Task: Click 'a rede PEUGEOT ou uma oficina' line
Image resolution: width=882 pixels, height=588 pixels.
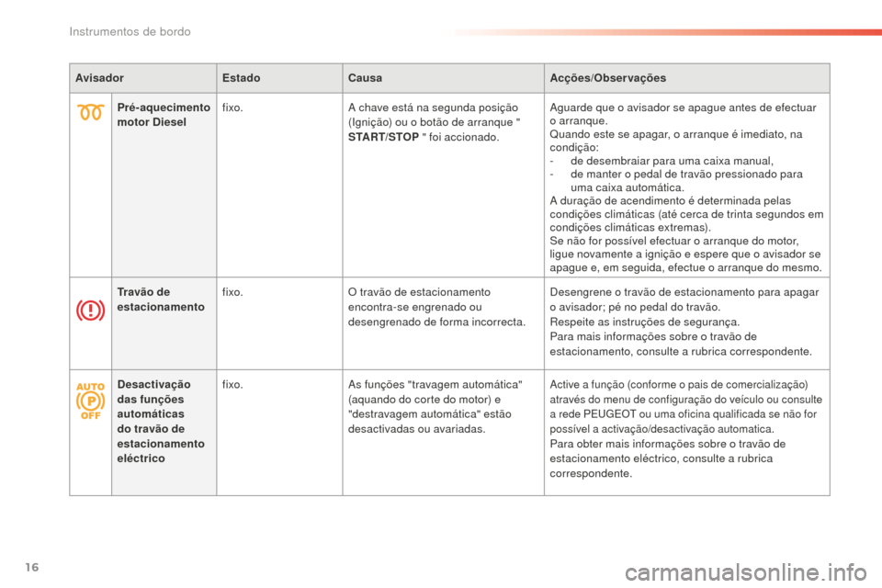Action: [x=683, y=414]
